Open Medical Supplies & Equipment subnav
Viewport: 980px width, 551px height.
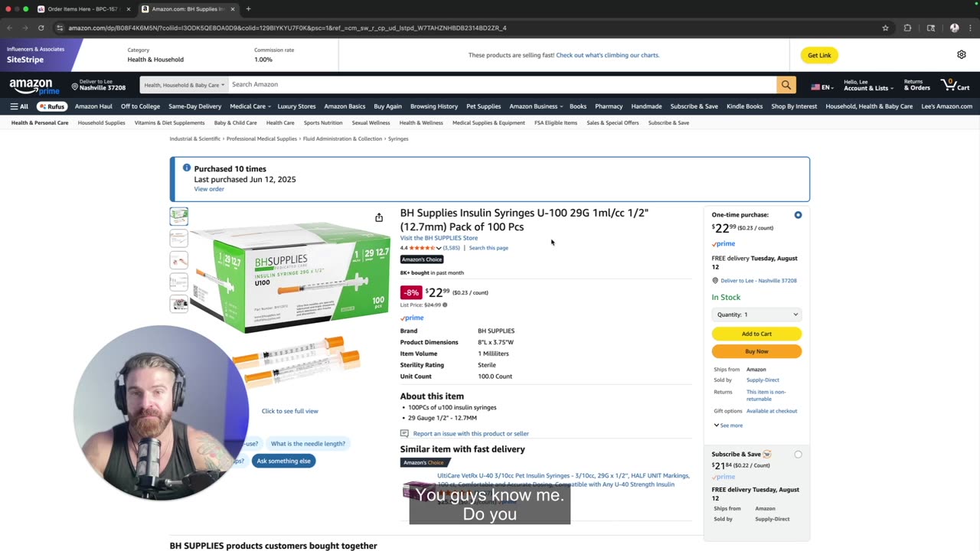(488, 122)
